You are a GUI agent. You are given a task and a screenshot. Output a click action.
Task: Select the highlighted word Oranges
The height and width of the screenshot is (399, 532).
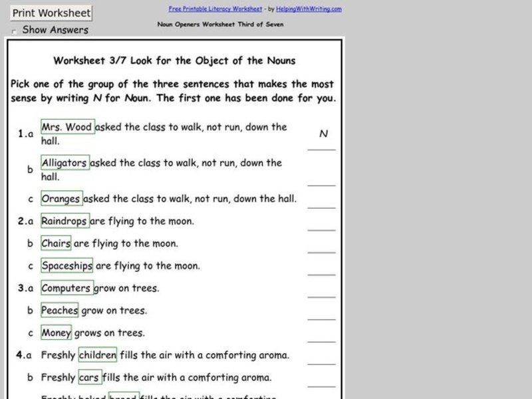point(61,198)
